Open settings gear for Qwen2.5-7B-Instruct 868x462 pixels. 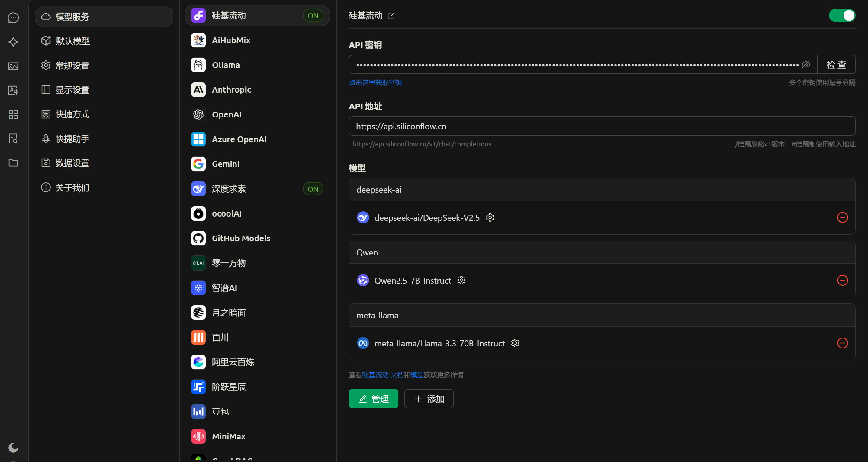tap(461, 280)
